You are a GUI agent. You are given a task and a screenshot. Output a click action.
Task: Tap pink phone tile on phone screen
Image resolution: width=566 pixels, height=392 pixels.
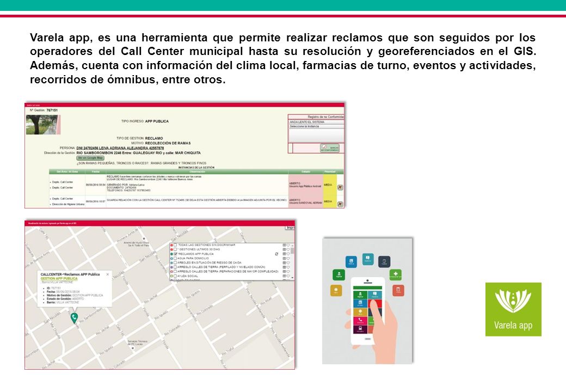[x=360, y=321]
